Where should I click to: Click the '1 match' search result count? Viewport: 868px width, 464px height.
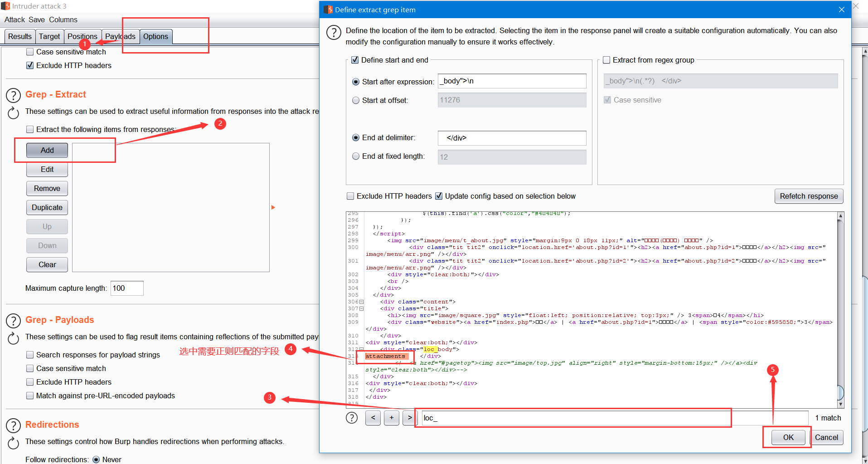pos(828,418)
